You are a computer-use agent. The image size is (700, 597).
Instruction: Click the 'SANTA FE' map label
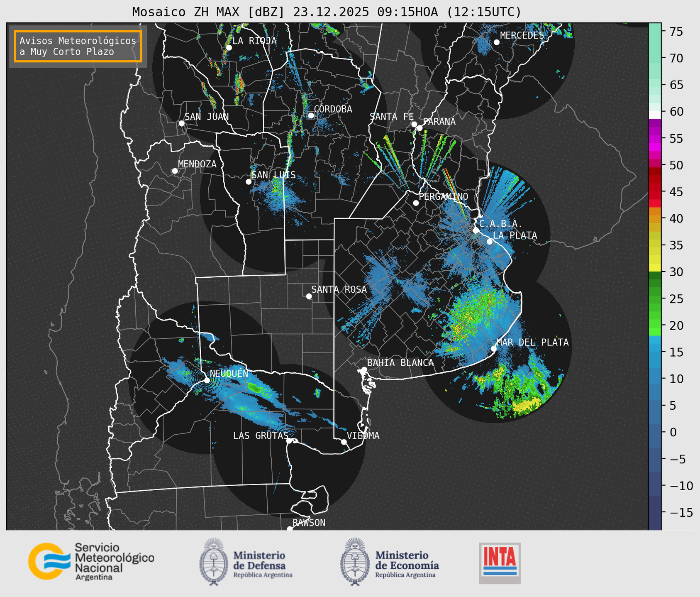tap(392, 117)
